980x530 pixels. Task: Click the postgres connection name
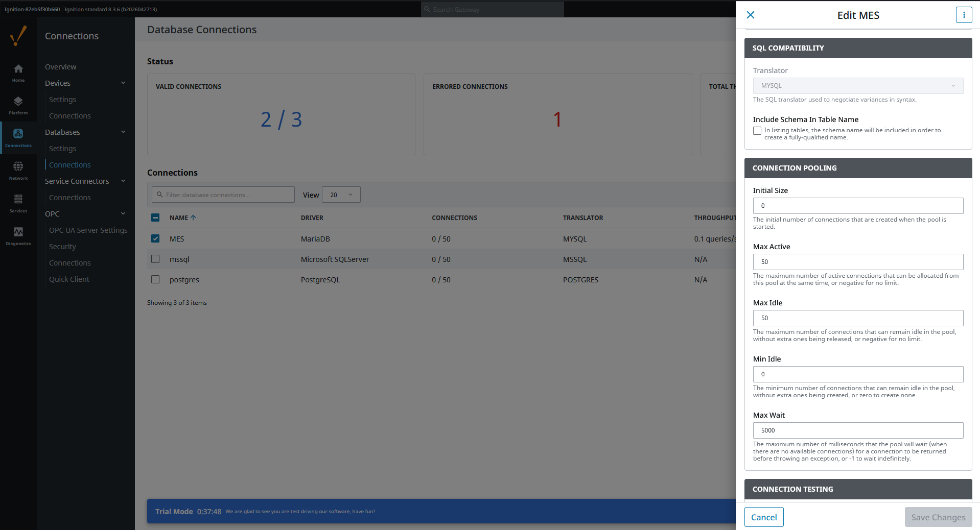[184, 279]
